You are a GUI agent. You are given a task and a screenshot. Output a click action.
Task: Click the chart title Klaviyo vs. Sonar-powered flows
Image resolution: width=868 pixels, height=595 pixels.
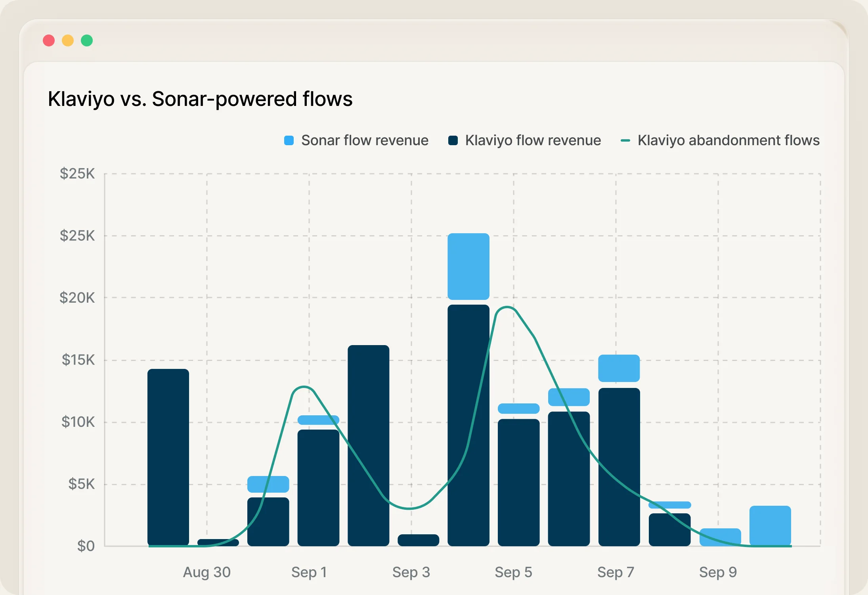tap(200, 99)
